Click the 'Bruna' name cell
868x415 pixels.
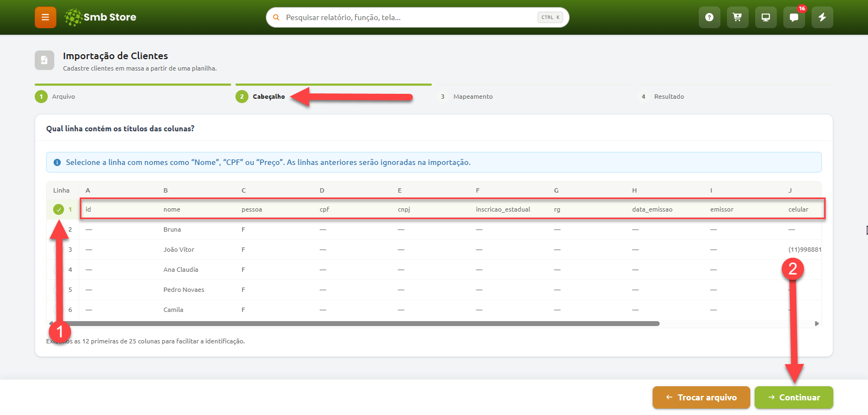click(172, 229)
